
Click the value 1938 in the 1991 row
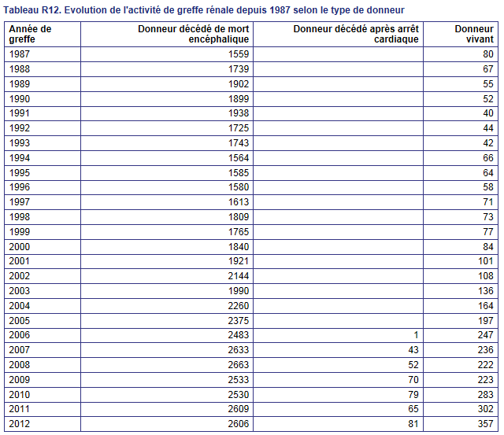[239, 113]
